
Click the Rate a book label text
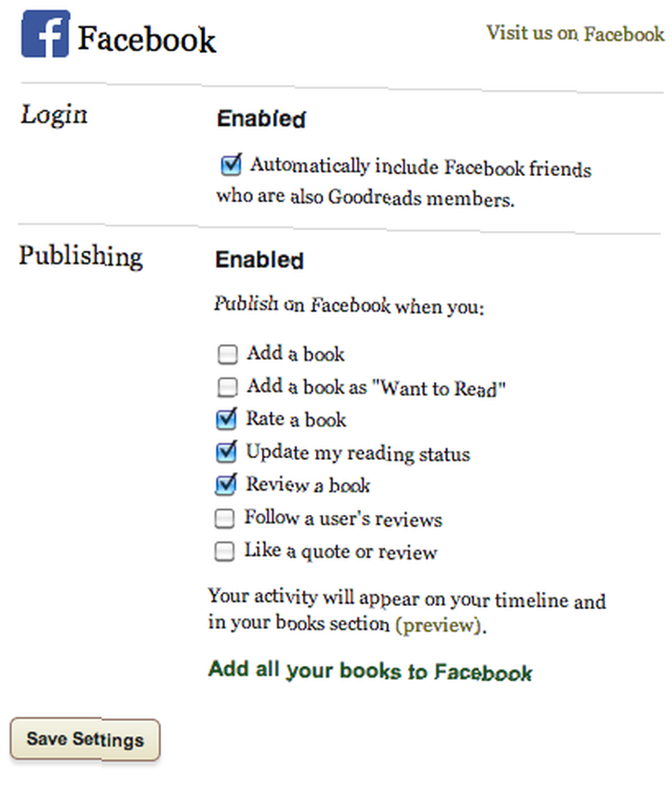click(x=296, y=419)
